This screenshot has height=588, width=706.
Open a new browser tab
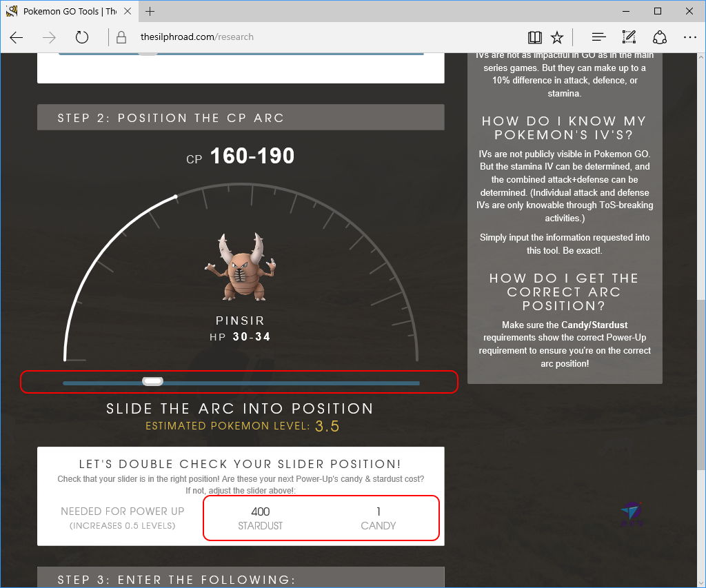150,11
